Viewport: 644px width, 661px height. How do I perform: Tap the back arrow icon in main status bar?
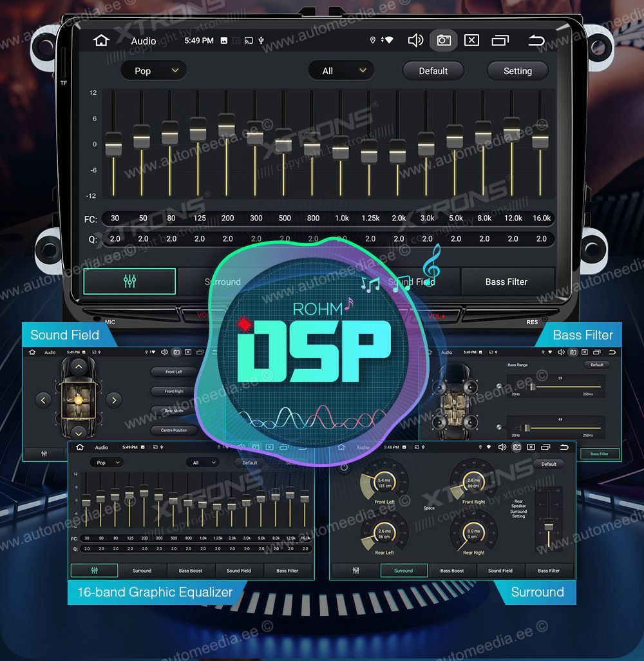coord(536,41)
